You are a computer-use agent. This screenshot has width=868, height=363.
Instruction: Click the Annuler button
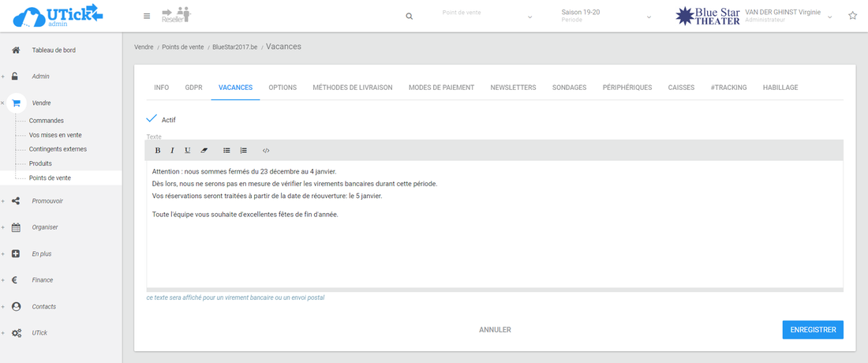[x=495, y=330]
